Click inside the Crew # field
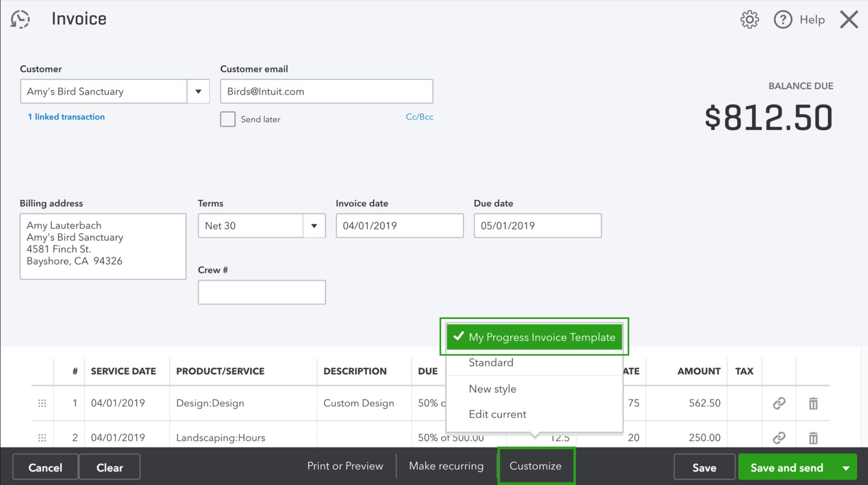868x485 pixels. click(261, 292)
